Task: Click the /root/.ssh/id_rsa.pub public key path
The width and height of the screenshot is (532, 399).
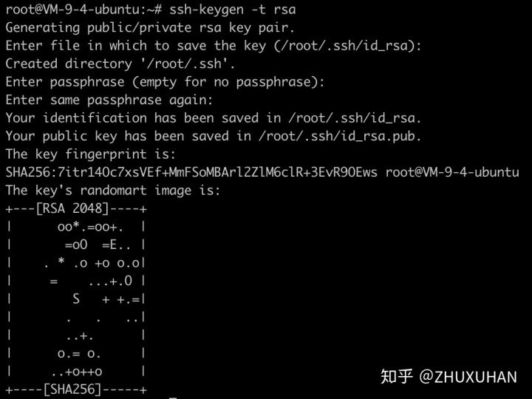Action: click(338, 136)
